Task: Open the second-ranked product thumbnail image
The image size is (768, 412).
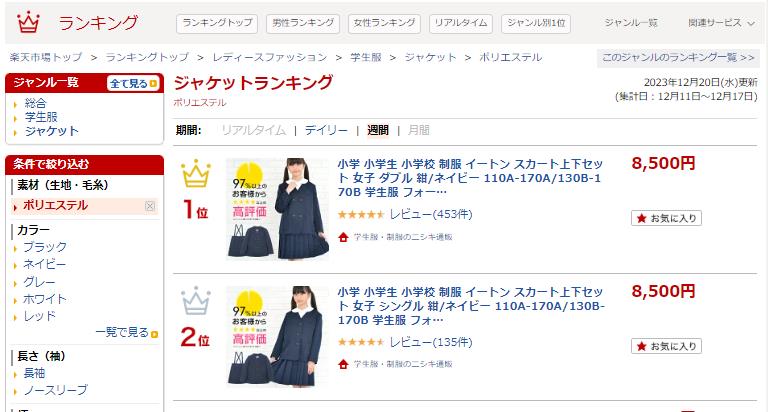Action: (x=277, y=336)
